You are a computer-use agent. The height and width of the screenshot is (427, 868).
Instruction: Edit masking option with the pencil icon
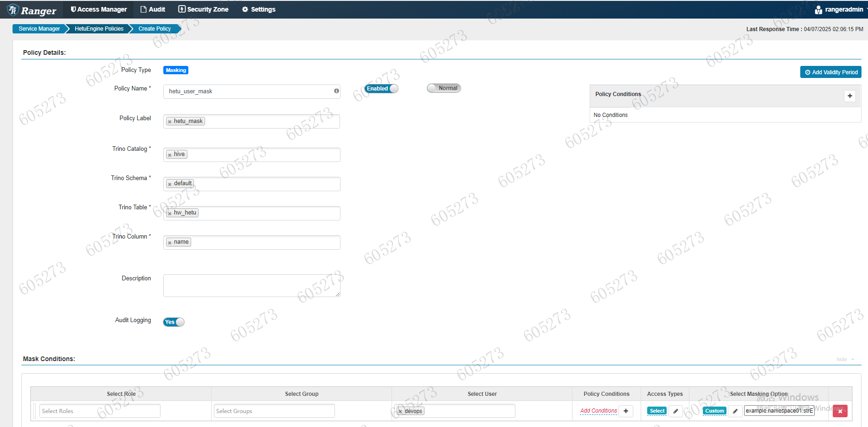(x=735, y=411)
